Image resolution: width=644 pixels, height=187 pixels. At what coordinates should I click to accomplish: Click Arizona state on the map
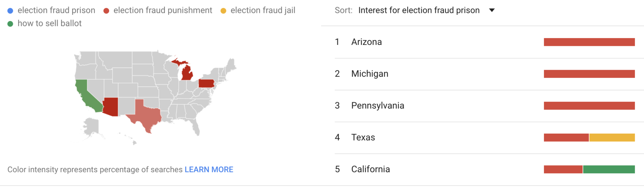111,107
